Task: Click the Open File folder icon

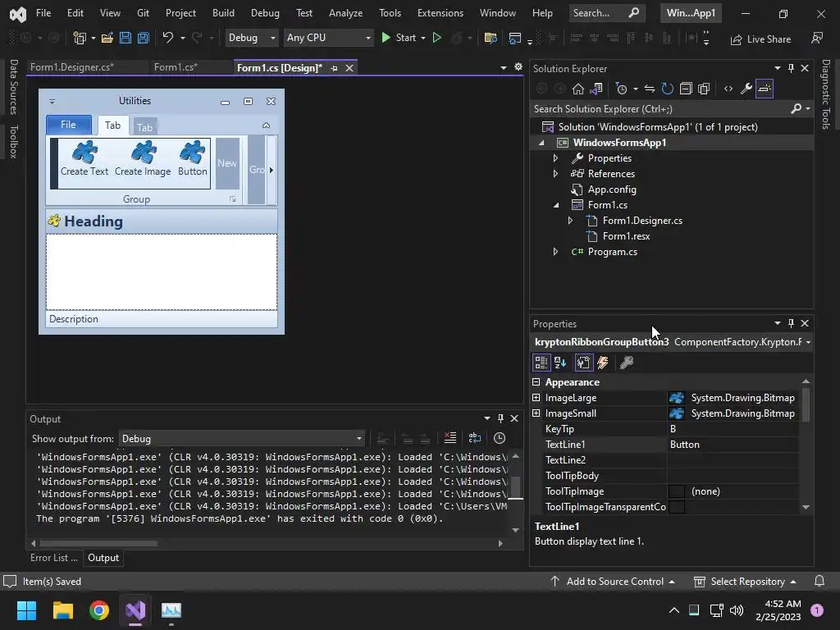Action: [x=107, y=38]
